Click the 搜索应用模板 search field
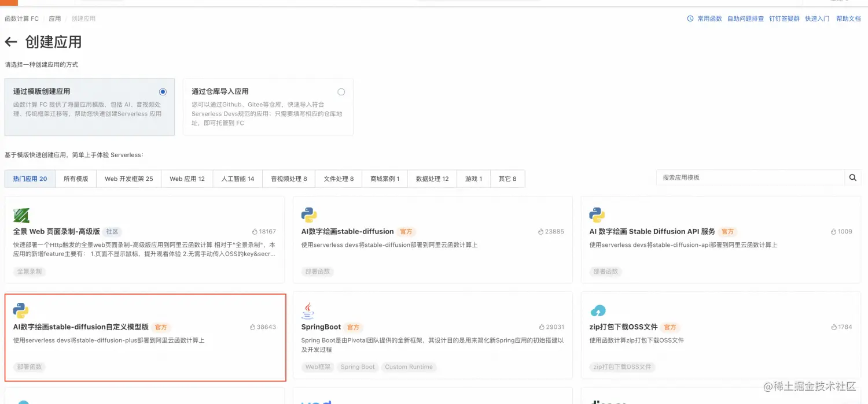 tap(751, 178)
